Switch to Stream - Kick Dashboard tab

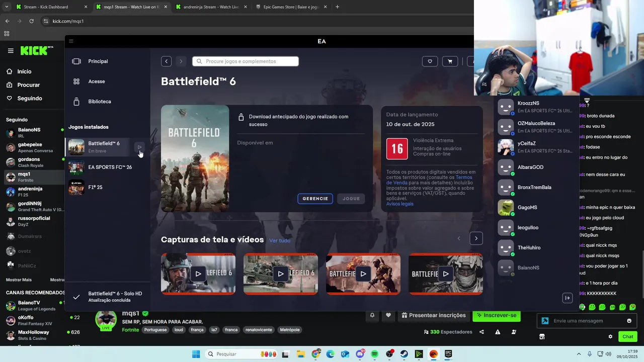point(51,7)
